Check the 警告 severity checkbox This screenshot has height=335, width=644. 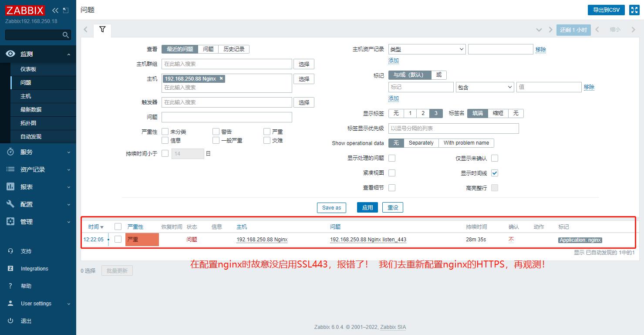point(216,132)
